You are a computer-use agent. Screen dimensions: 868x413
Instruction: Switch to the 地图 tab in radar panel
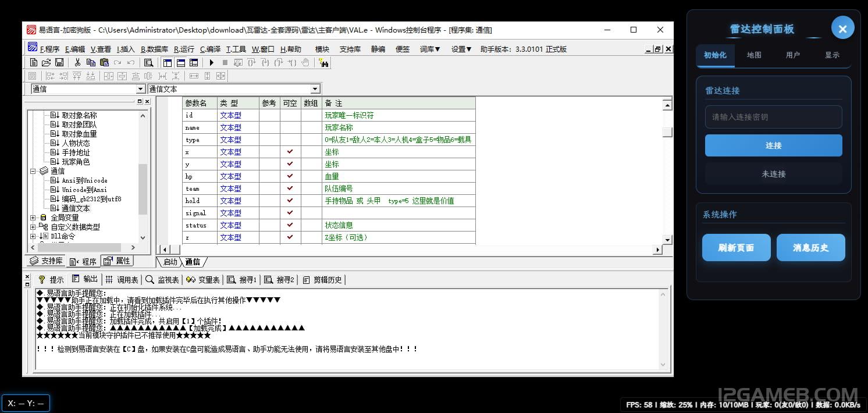pos(754,55)
